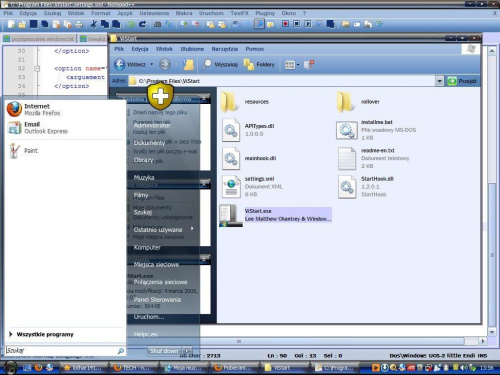Switch to the przyśpieszanie windows.txt tab
This screenshot has width=500, height=375.
point(39,39)
